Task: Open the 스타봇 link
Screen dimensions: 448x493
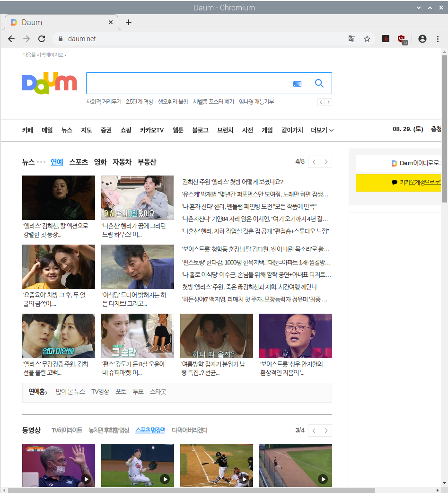Action: (158, 391)
